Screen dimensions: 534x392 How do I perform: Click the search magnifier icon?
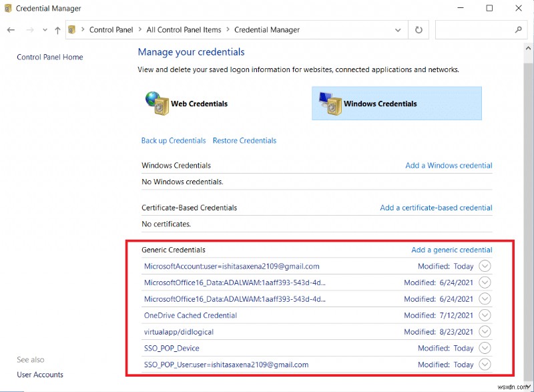pyautogui.click(x=519, y=29)
